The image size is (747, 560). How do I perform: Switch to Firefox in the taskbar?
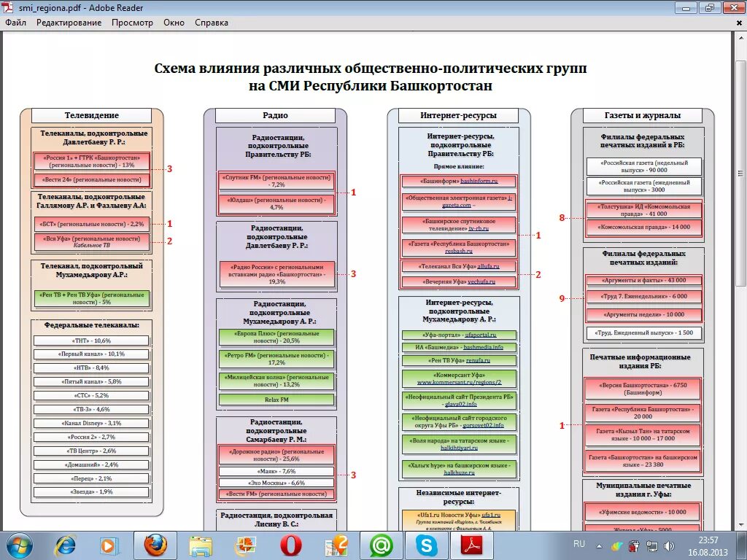(155, 545)
